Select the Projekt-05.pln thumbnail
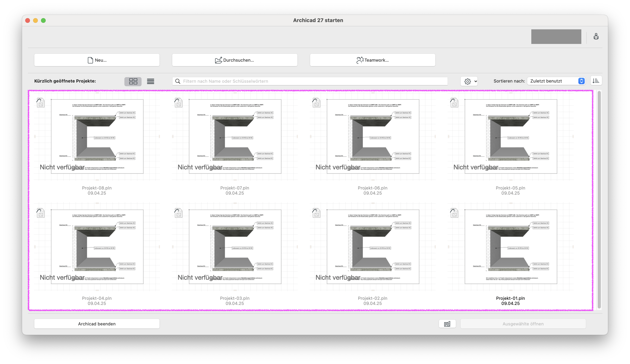 (x=511, y=136)
